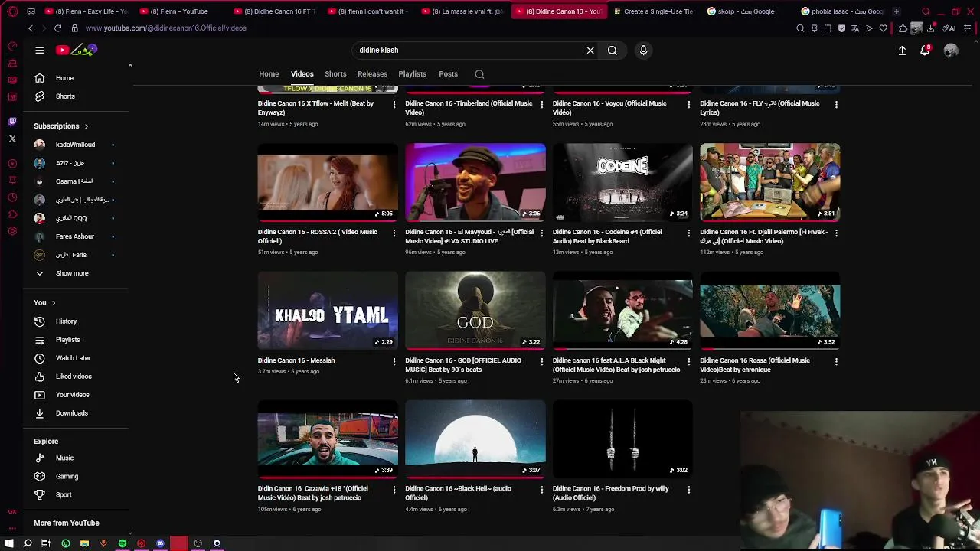This screenshot has height=551, width=980.
Task: Open Your videos
Action: pos(75,395)
